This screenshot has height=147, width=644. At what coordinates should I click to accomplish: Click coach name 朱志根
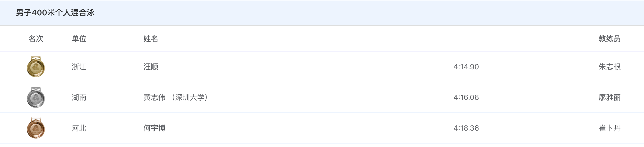(x=609, y=67)
